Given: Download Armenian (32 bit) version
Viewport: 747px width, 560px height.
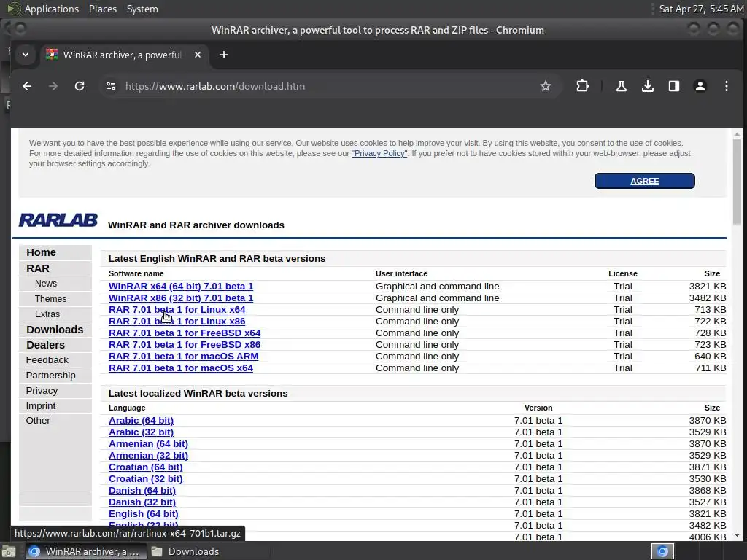Looking at the screenshot, I should [x=148, y=456].
